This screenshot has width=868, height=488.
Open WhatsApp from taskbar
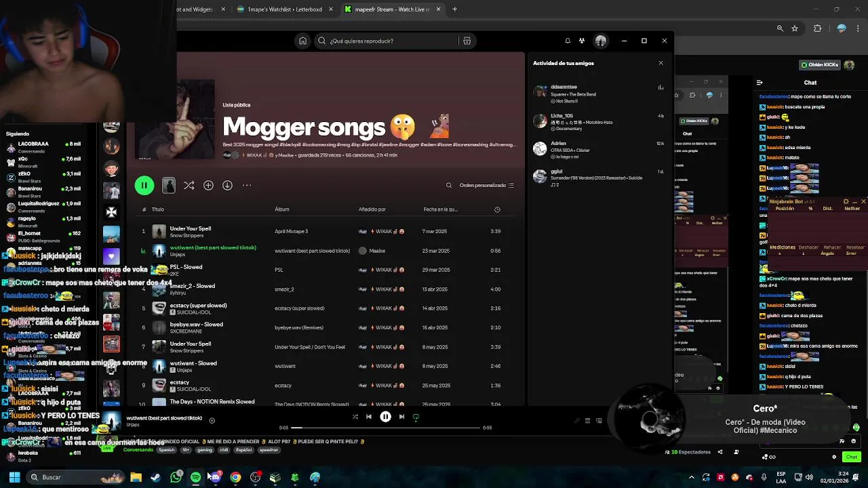pyautogui.click(x=176, y=477)
